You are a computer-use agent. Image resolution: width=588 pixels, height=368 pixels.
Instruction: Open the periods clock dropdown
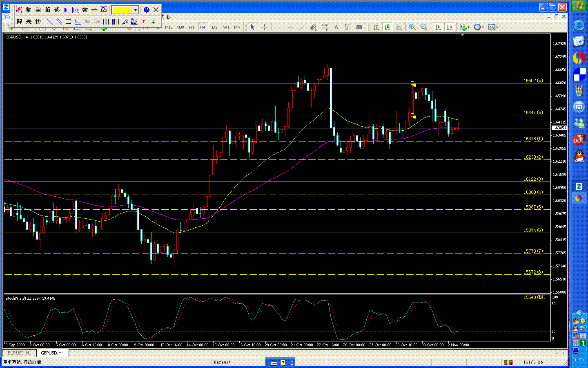(x=479, y=27)
